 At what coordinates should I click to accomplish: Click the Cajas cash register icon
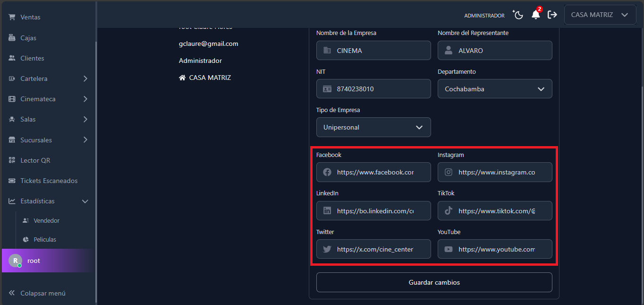tap(12, 38)
